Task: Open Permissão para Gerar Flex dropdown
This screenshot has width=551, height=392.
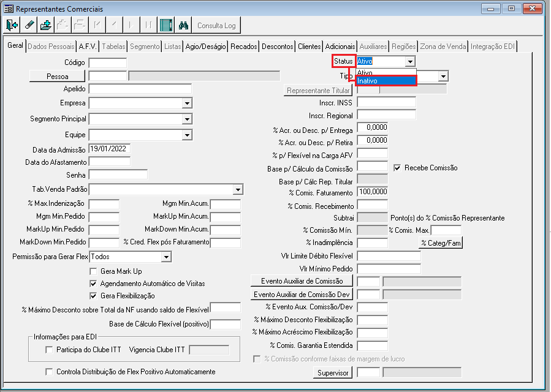Action: (x=166, y=257)
